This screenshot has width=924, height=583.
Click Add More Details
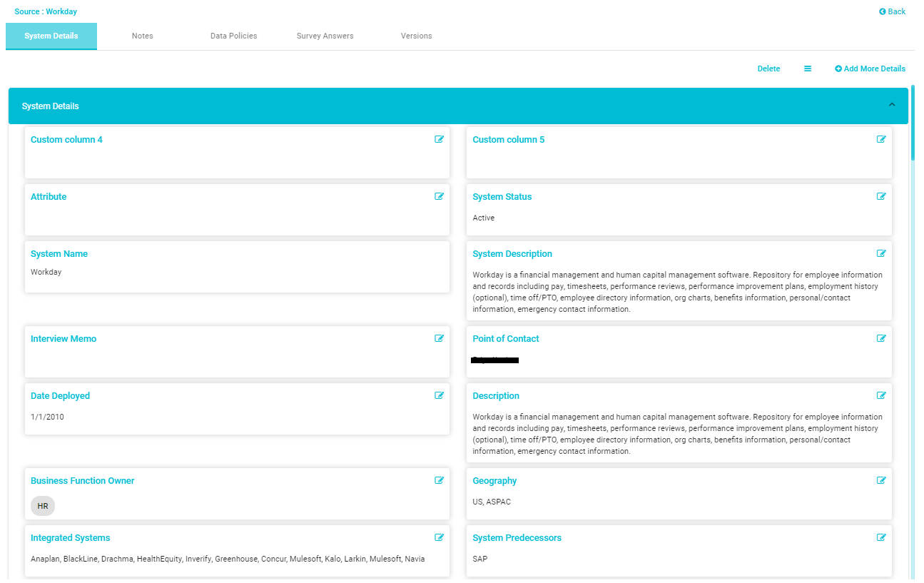coord(870,69)
